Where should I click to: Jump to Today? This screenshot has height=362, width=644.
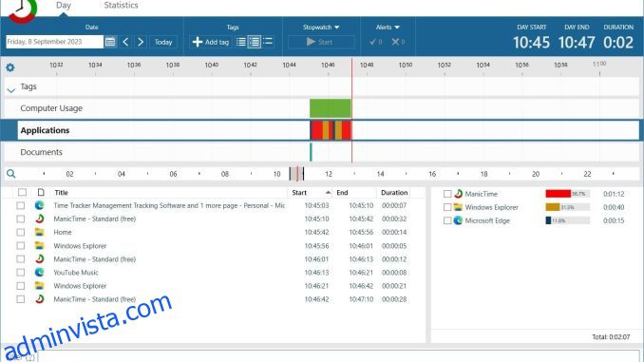163,42
